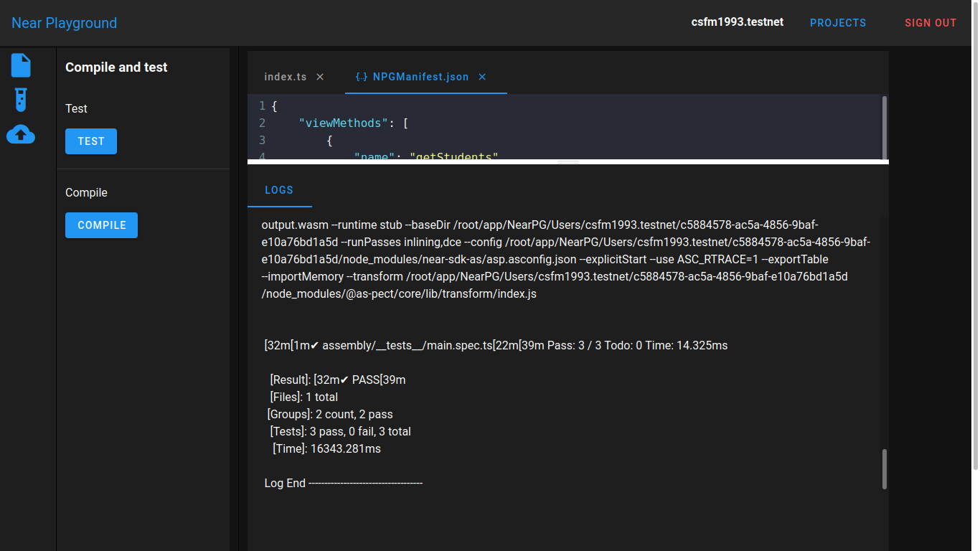Click the "Compile and test" heading
Image resolution: width=980 pixels, height=551 pixels.
tap(116, 67)
